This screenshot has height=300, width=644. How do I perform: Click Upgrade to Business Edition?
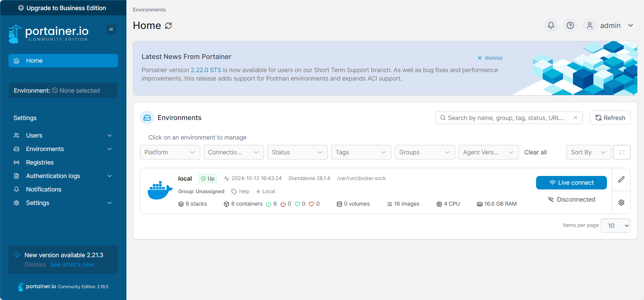point(63,8)
